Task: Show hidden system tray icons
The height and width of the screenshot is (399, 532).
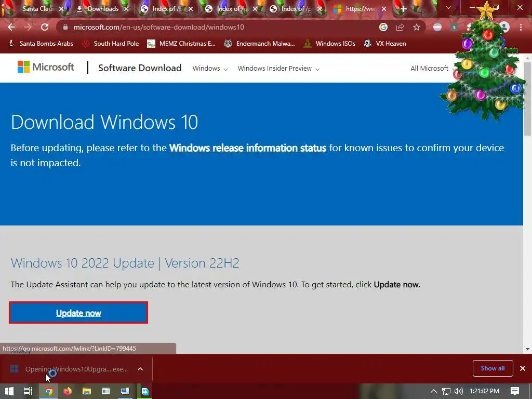Action: point(434,391)
